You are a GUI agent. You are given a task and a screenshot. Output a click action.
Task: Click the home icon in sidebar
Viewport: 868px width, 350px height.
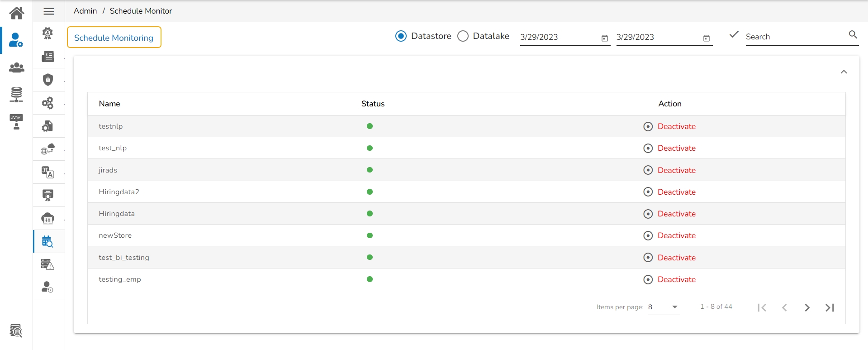17,13
